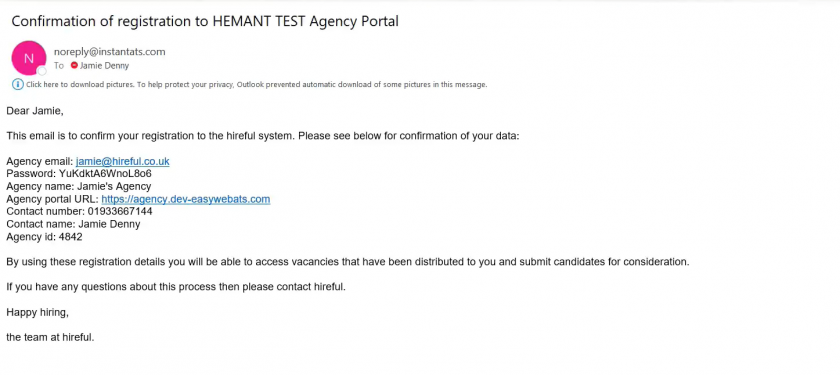Click the contact number 01933667144
The width and height of the screenshot is (840, 375).
[x=119, y=211]
